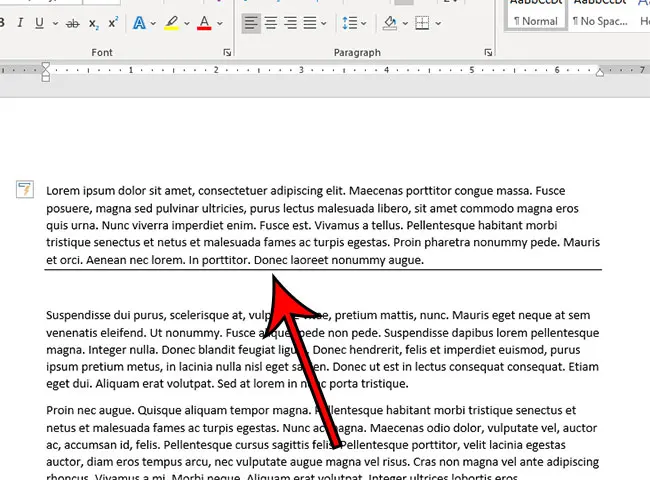Screen dimensions: 650x480
Task: Apply subscript formatting
Action: pos(93,23)
